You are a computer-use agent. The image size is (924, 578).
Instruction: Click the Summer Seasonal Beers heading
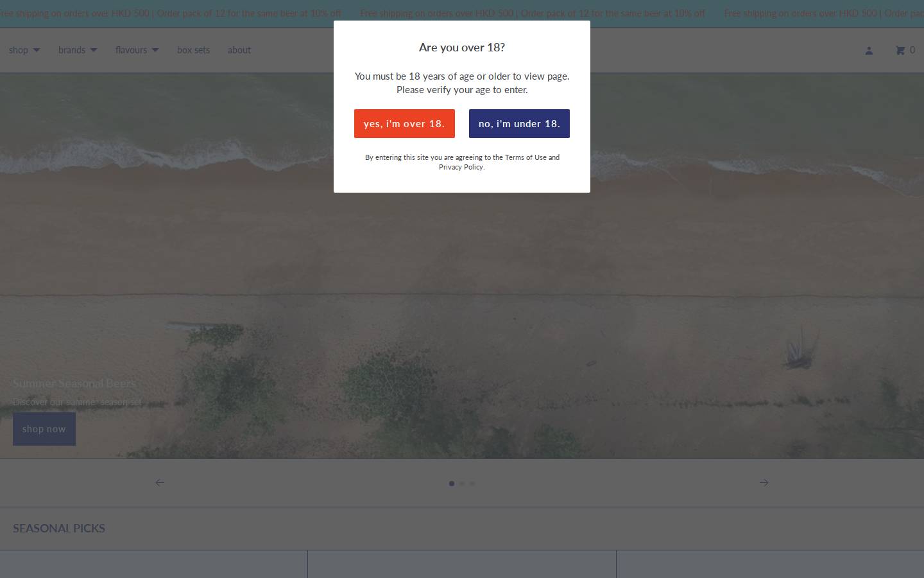pos(74,383)
